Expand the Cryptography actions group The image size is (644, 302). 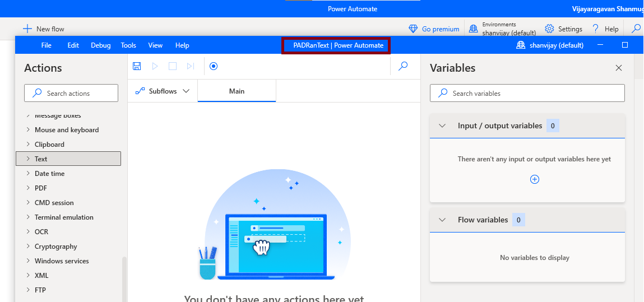click(x=28, y=246)
